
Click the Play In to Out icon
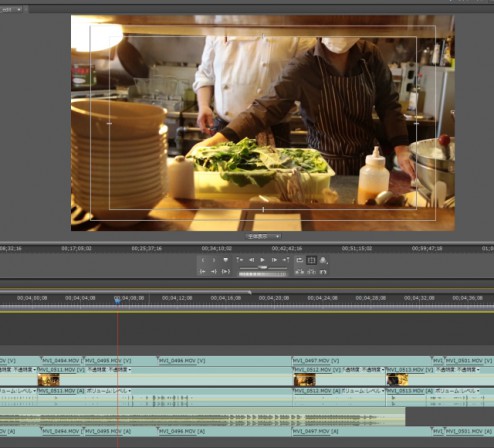click(226, 272)
